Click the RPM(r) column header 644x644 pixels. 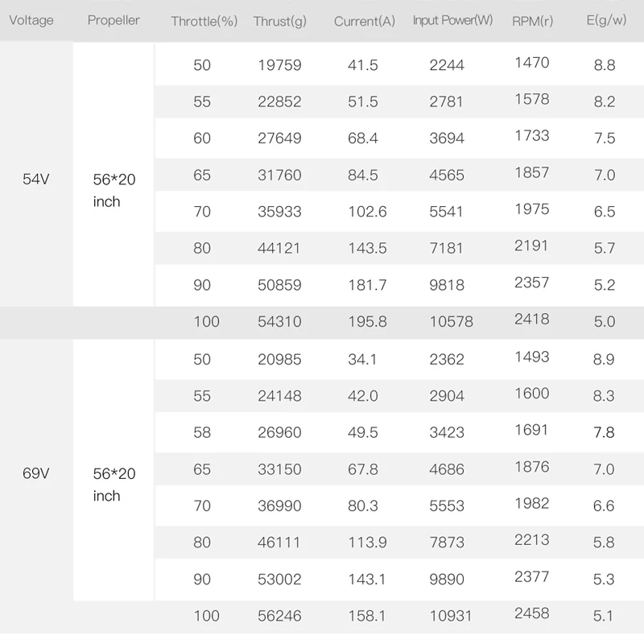click(532, 21)
